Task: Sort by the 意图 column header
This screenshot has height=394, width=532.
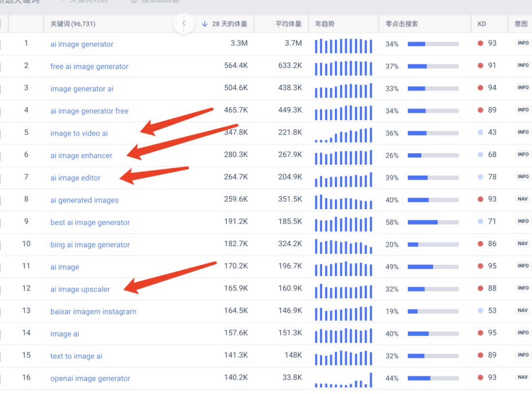Action: (x=521, y=24)
